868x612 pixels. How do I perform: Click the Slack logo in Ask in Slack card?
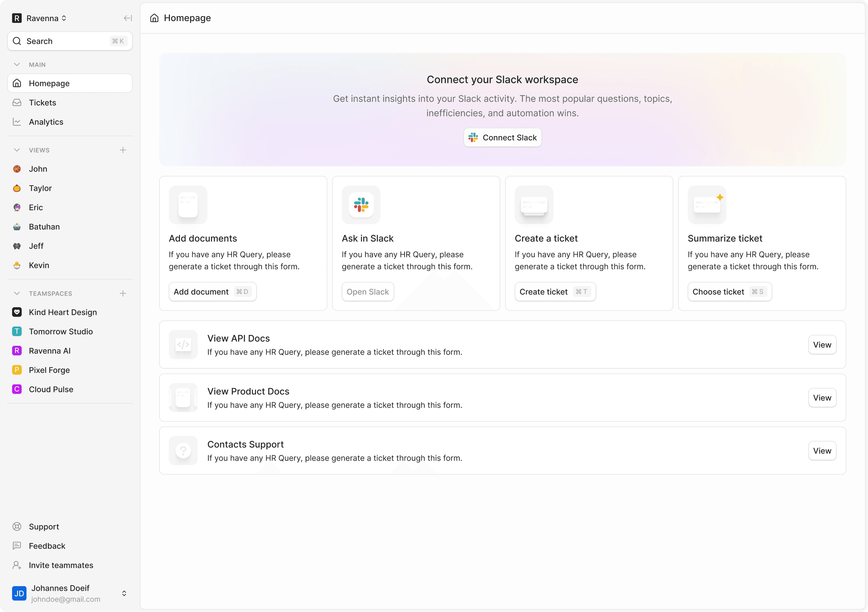point(361,205)
